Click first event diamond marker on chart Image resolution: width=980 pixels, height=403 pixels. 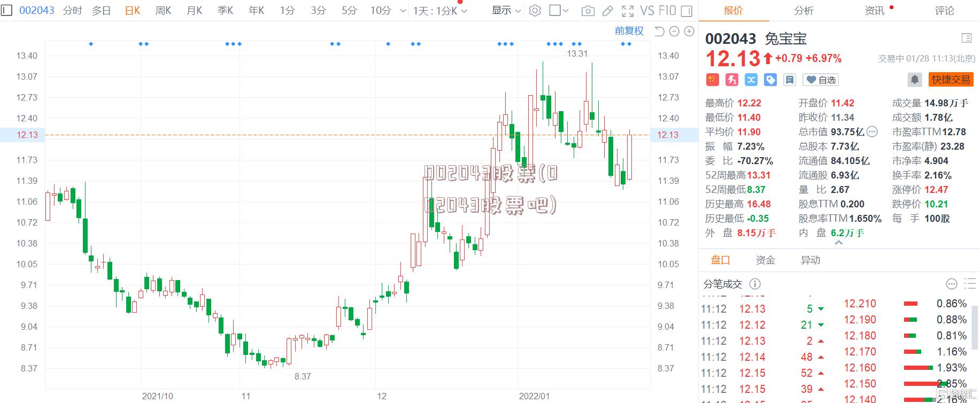point(91,44)
